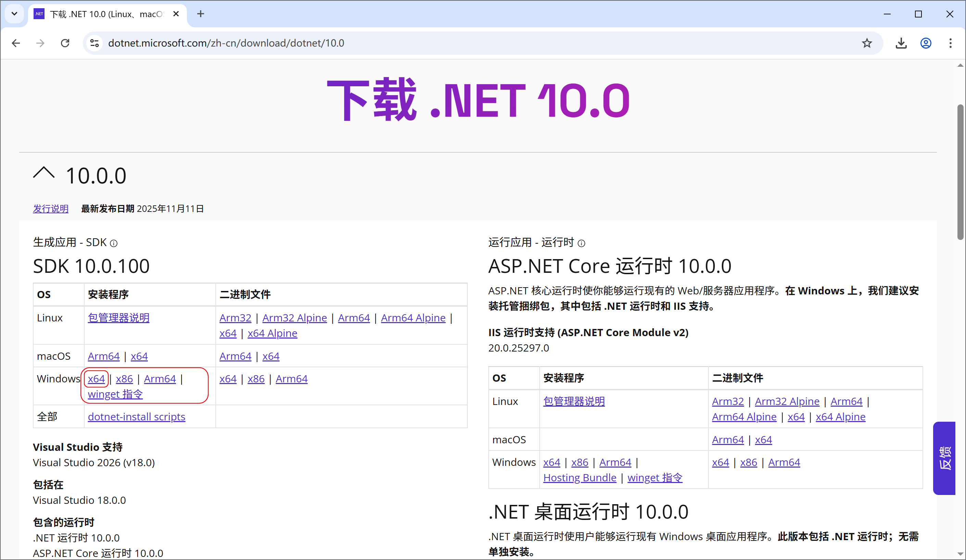
Task: Open the 发行说明 release notes link
Action: pyautogui.click(x=51, y=208)
